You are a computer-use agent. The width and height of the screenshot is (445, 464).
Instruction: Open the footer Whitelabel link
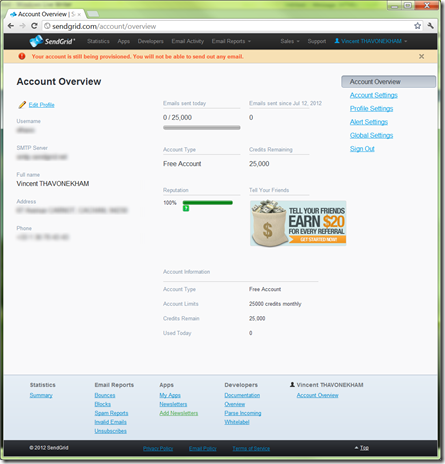tap(237, 422)
